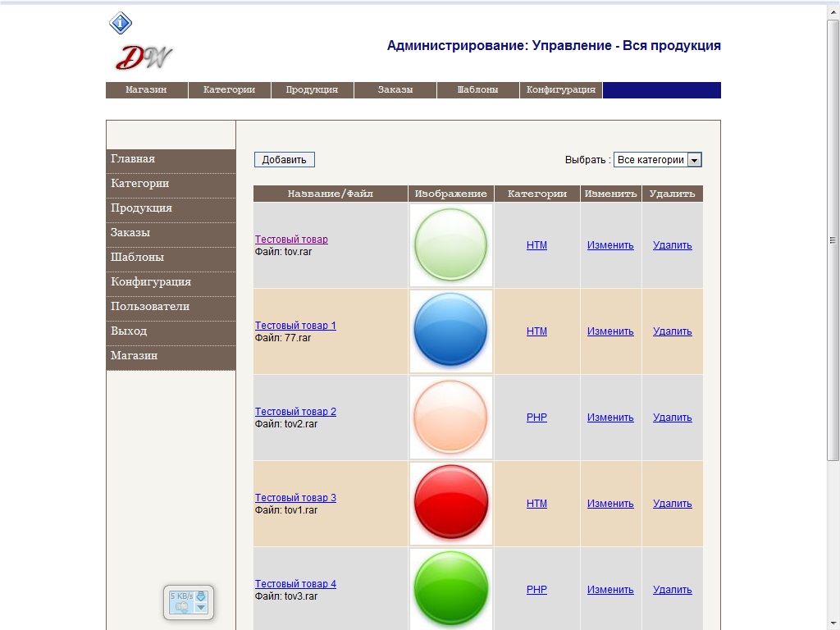This screenshot has width=840, height=630.
Task: Go to 'Пользователи' in the left sidebar
Action: 150,306
